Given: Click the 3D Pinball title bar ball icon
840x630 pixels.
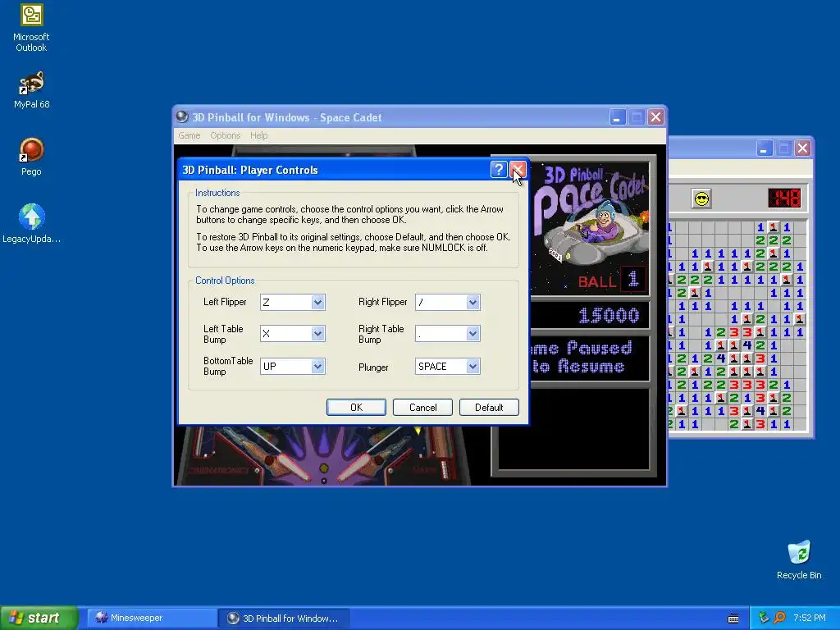Looking at the screenshot, I should pyautogui.click(x=182, y=116).
